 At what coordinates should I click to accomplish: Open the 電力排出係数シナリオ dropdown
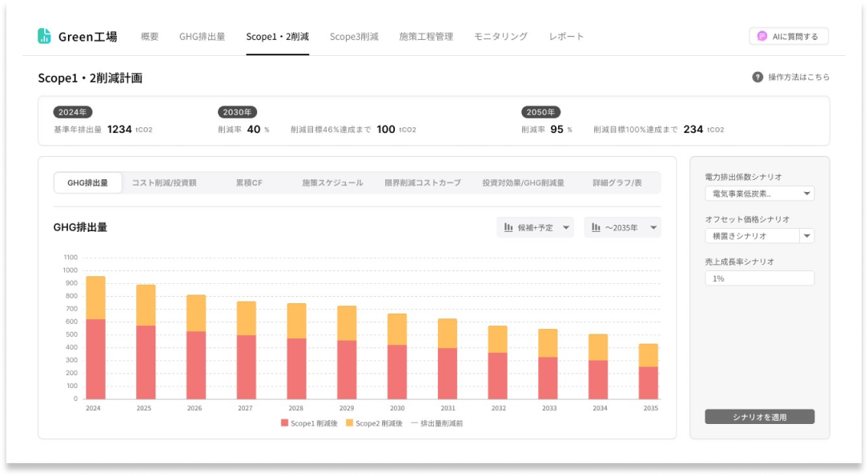[x=759, y=194]
